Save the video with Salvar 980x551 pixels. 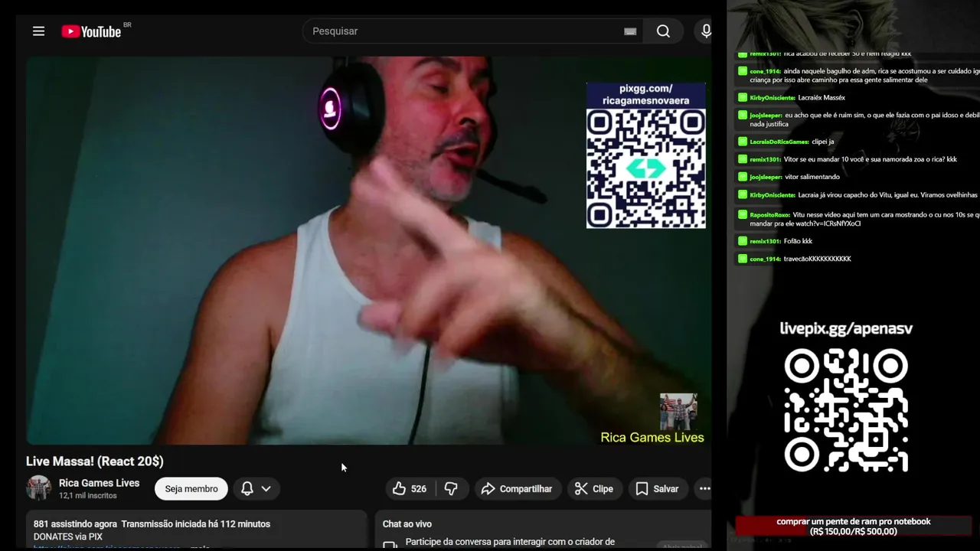tap(657, 489)
